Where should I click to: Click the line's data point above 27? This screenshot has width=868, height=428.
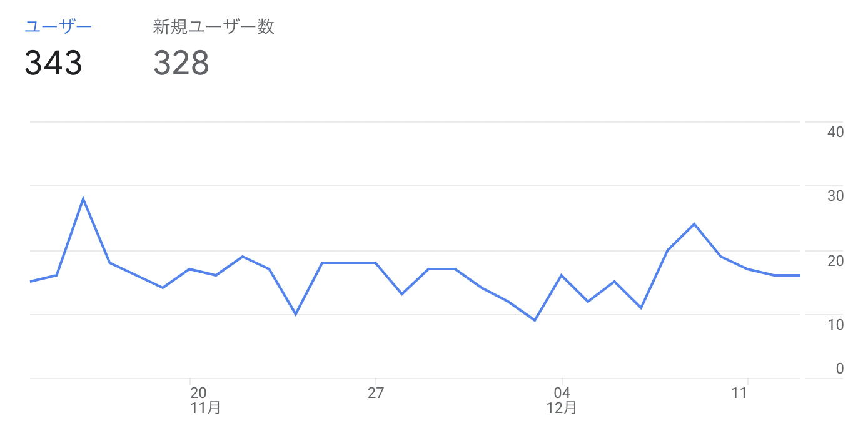pos(375,263)
